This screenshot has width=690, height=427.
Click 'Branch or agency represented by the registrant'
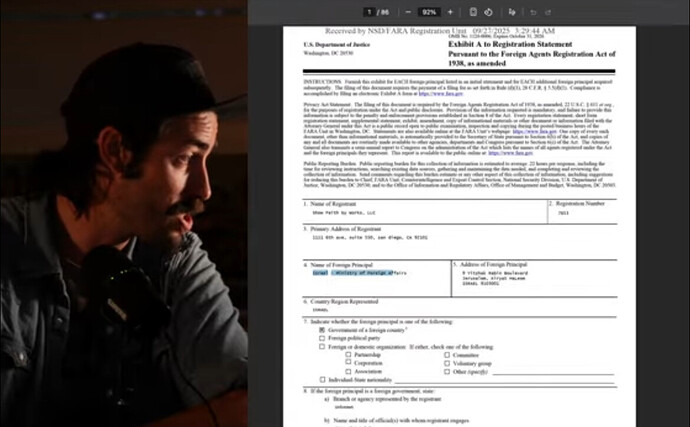[x=387, y=399]
